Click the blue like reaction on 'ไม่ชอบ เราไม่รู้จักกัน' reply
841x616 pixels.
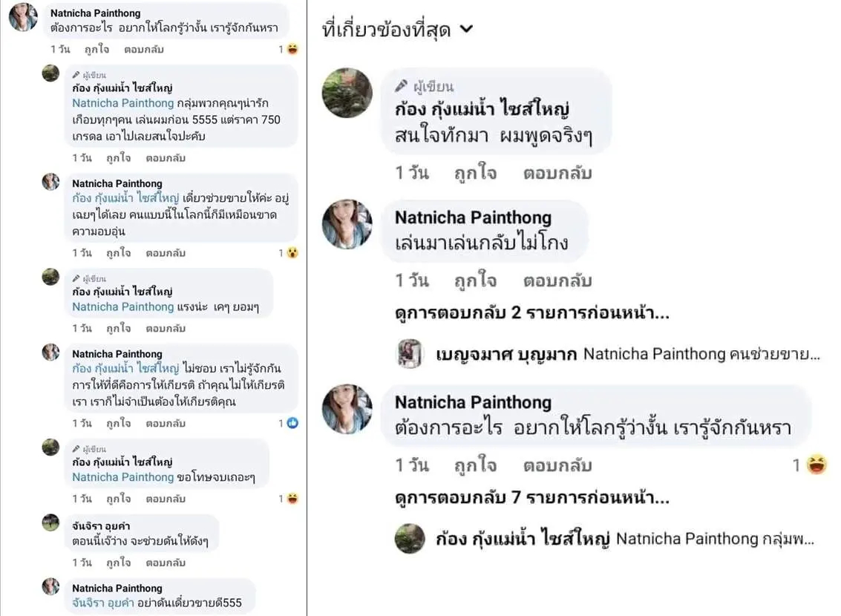click(293, 423)
